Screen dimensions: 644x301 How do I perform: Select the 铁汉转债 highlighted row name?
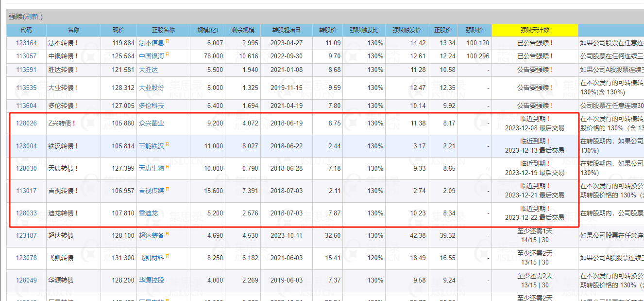[x=61, y=146]
